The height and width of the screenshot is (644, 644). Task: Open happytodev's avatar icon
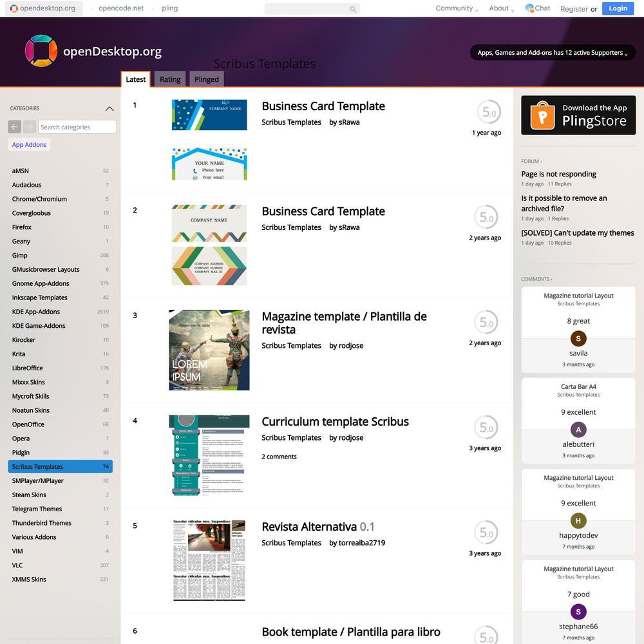[578, 521]
